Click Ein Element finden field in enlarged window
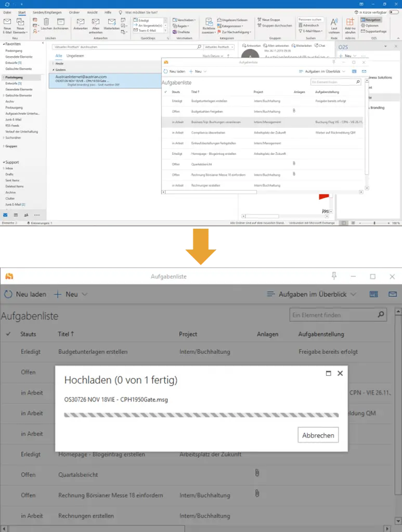Image resolution: width=402 pixels, height=532 pixels. pos(338,315)
